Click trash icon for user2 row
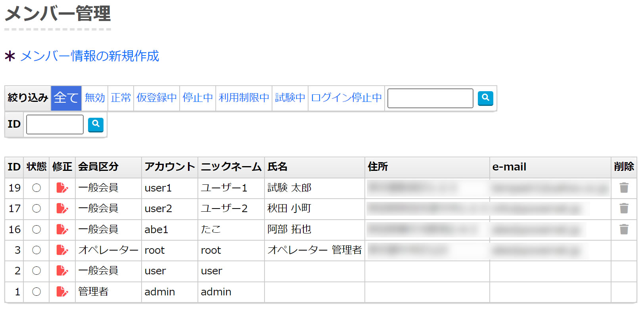Image resolution: width=644 pixels, height=314 pixels. pyautogui.click(x=624, y=208)
